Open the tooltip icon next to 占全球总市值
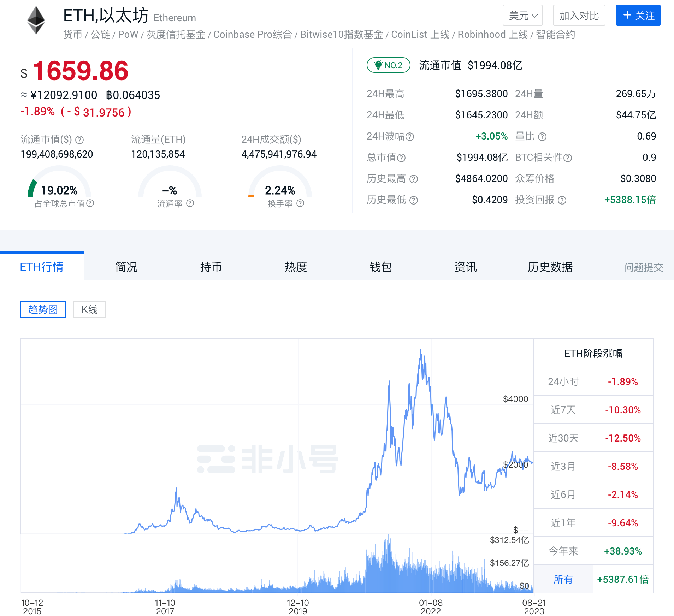This screenshot has width=674, height=616. (90, 204)
